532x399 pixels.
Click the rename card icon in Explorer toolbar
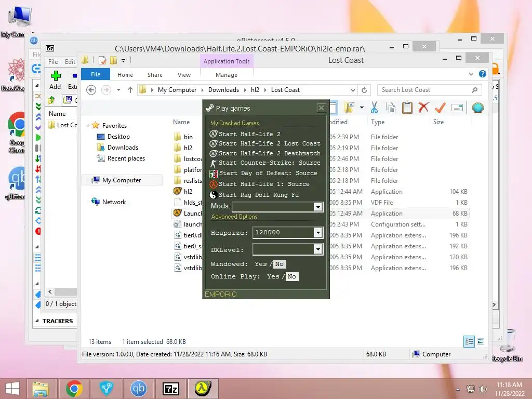point(457,108)
